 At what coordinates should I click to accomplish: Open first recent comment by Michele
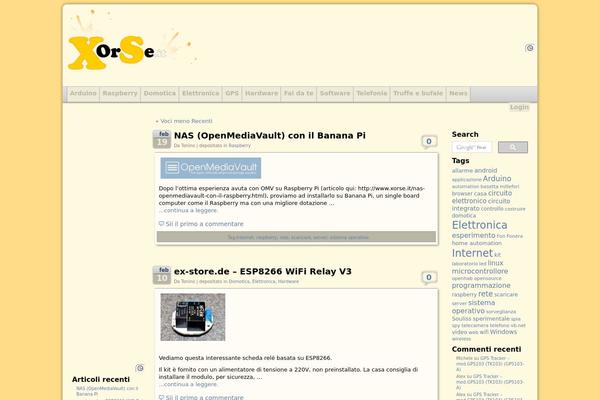click(490, 364)
